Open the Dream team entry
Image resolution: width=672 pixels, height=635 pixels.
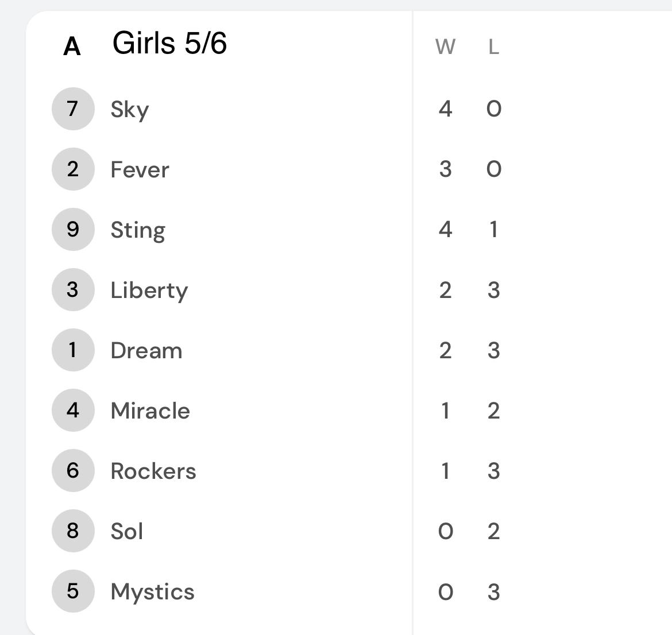pyautogui.click(x=146, y=350)
